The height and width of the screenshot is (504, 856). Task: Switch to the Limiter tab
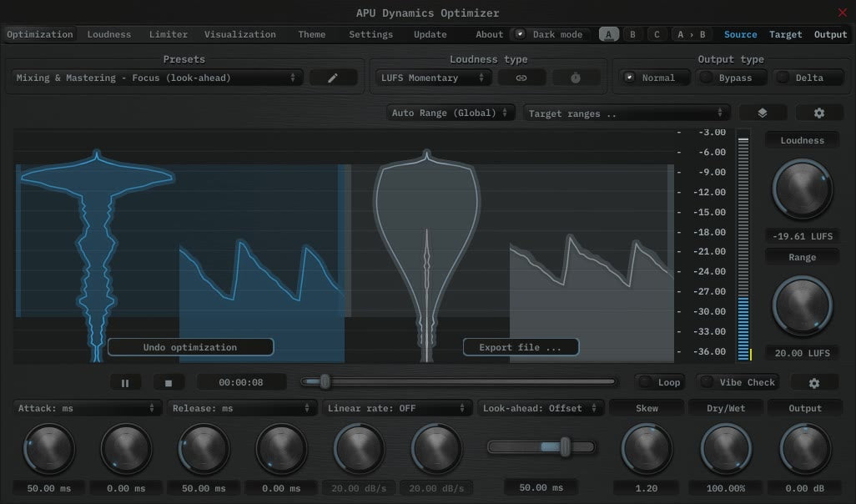tap(169, 34)
